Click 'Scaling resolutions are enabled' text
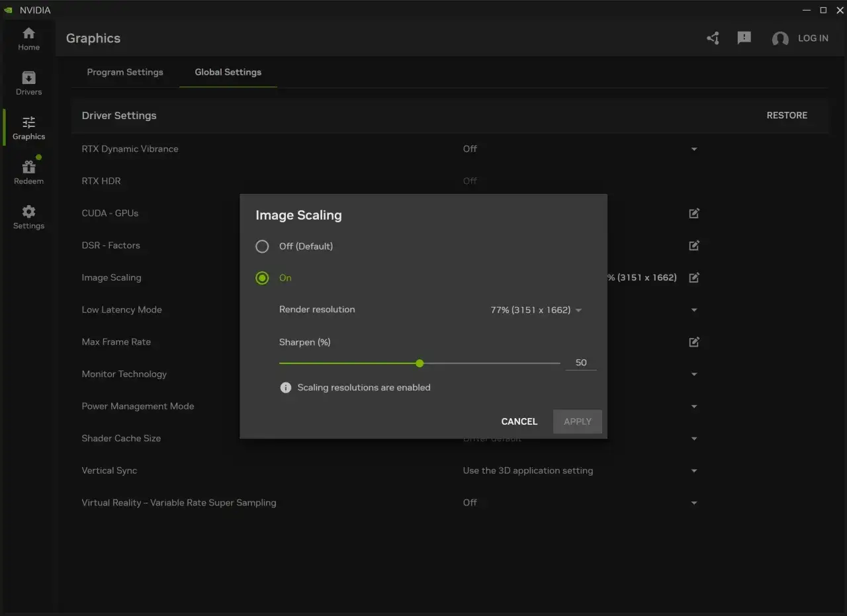The height and width of the screenshot is (616, 847). tap(364, 388)
